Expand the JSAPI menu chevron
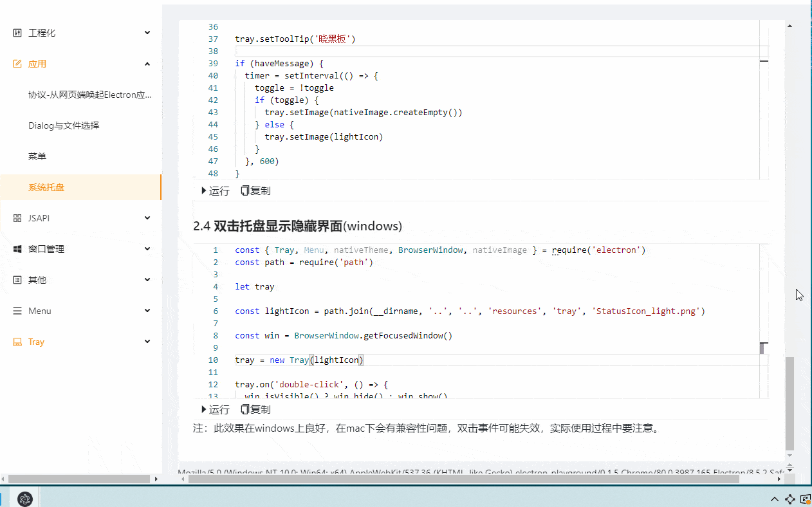The width and height of the screenshot is (812, 507). click(147, 218)
